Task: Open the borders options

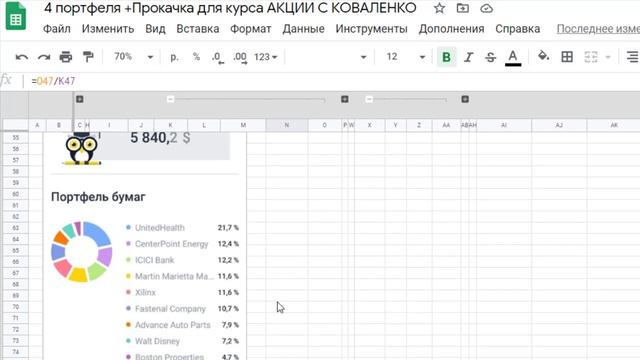Action: pos(567,57)
